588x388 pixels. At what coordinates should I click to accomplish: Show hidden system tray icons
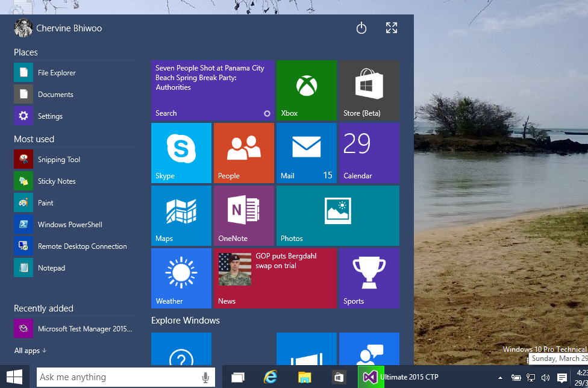pos(500,378)
